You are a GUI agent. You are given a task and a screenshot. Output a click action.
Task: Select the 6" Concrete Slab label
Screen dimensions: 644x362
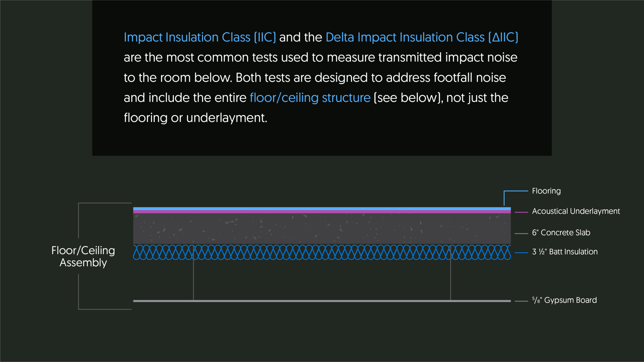coord(561,232)
